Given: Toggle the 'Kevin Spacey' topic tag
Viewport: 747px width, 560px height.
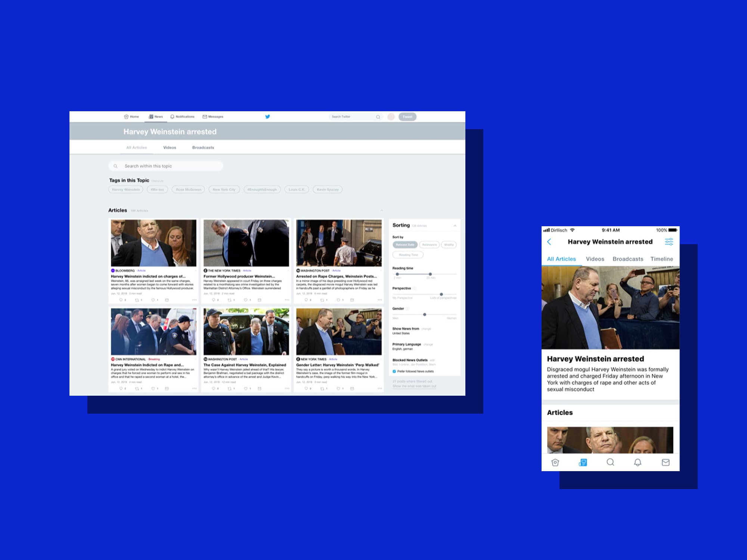Looking at the screenshot, I should pos(328,190).
